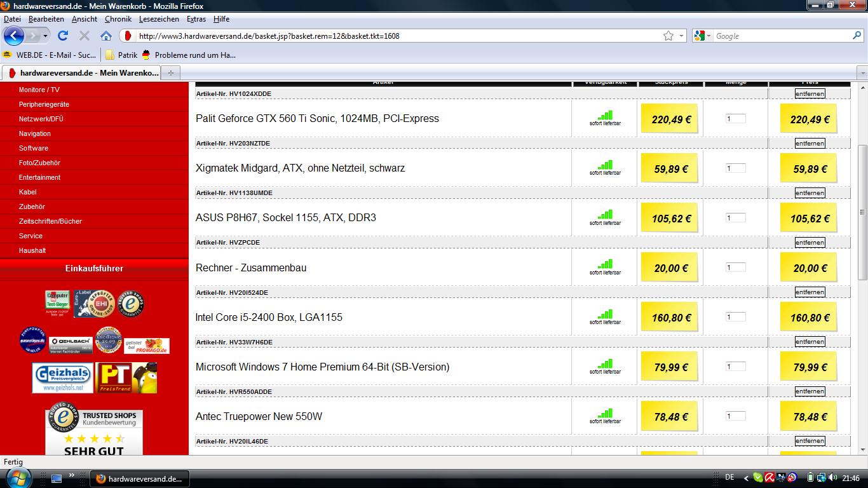Open the Bearbeiten menu
The height and width of the screenshot is (488, 868).
[x=46, y=19]
